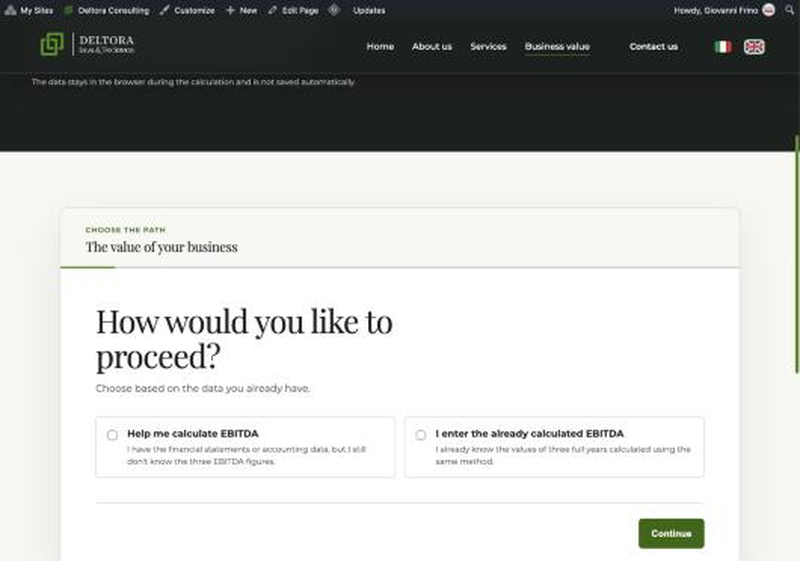The height and width of the screenshot is (561, 800).
Task: Open the About us page
Action: (432, 46)
